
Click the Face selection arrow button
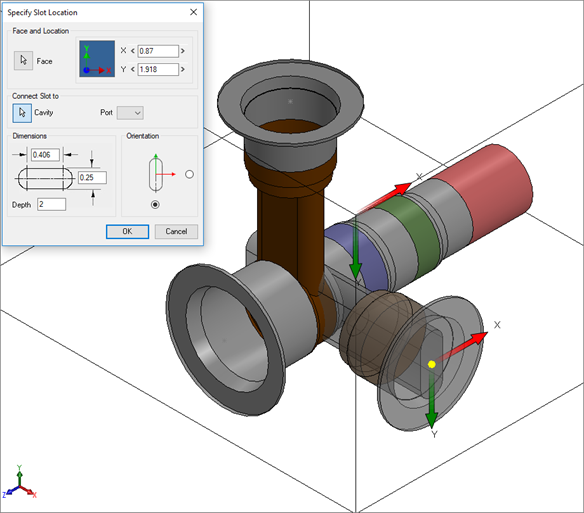pos(23,60)
